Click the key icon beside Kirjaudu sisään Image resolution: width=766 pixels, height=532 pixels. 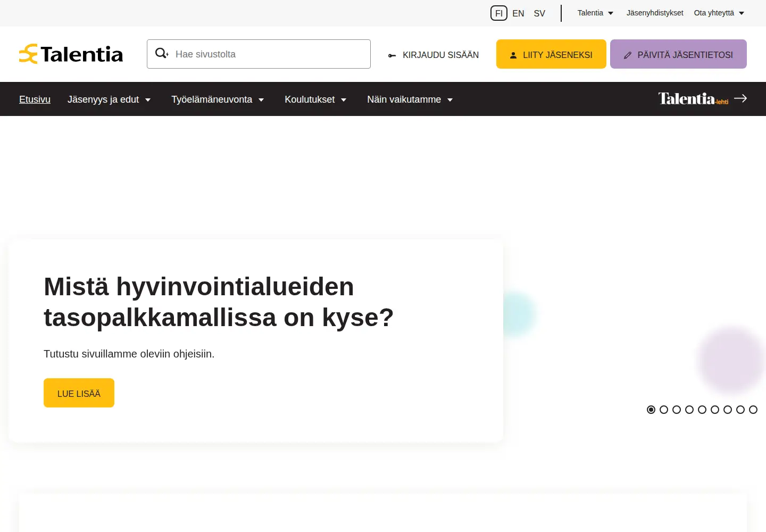coord(392,55)
